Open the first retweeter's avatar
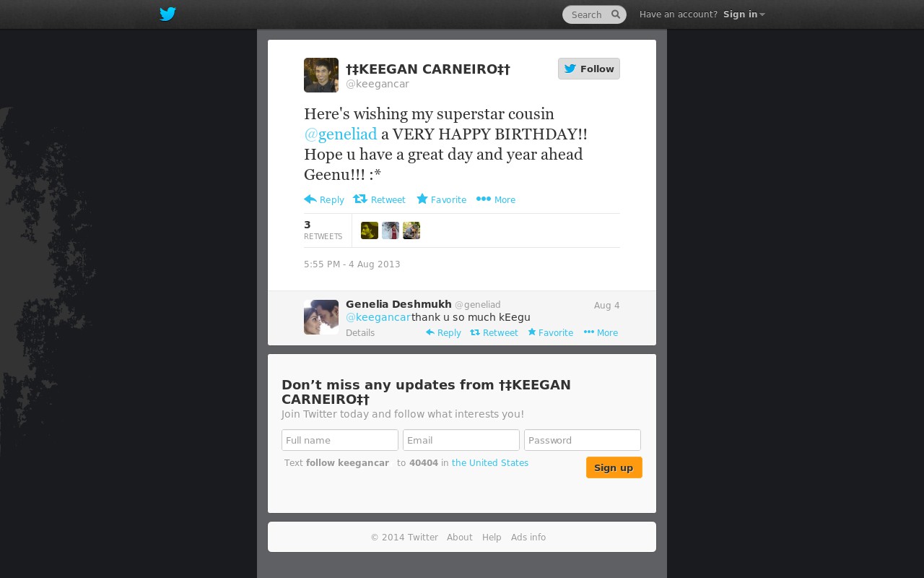Image resolution: width=924 pixels, height=578 pixels. [x=370, y=230]
